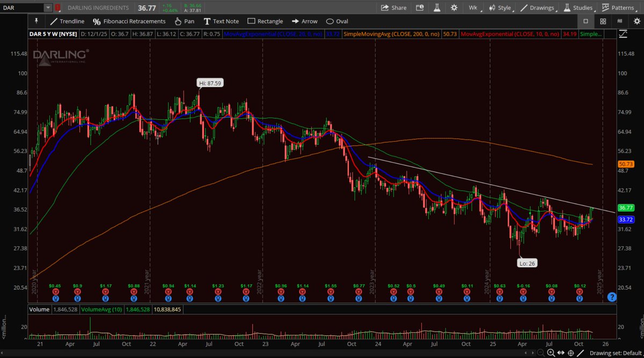644x358 pixels.
Task: Open the Style dropdown menu
Action: coord(500,8)
